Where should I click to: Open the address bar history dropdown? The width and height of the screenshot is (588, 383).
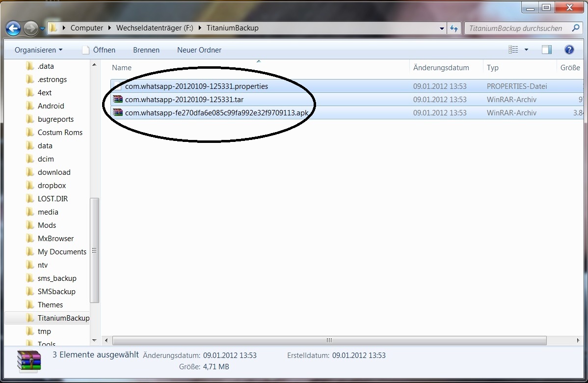pyautogui.click(x=442, y=28)
